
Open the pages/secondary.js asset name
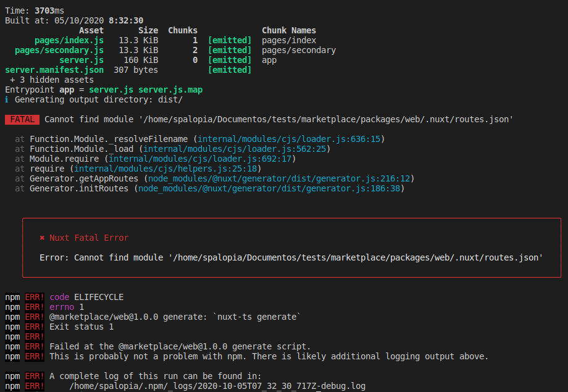coord(59,50)
